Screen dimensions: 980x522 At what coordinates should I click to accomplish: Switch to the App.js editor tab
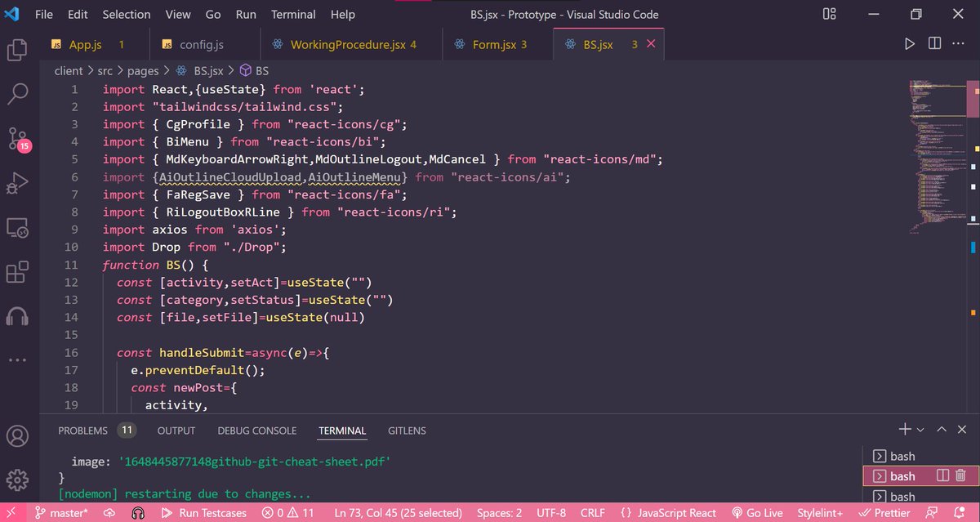click(94, 44)
